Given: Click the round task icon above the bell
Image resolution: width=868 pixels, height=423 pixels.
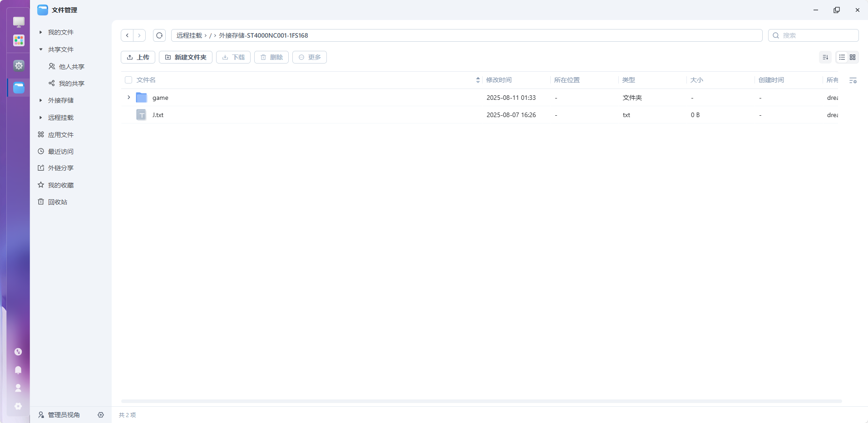Looking at the screenshot, I should point(18,352).
